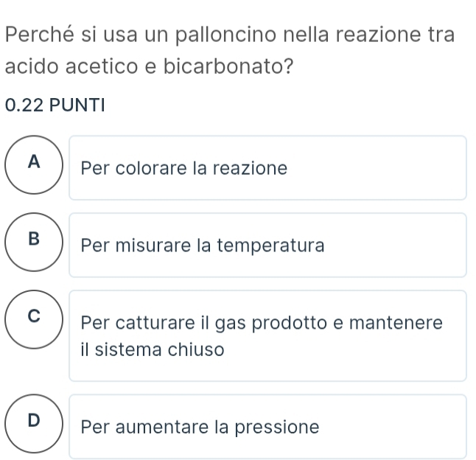Image resolution: width=476 pixels, height=460 pixels.
Task: Click answer 'Per aumentare la pressione'
Action: tap(267, 427)
